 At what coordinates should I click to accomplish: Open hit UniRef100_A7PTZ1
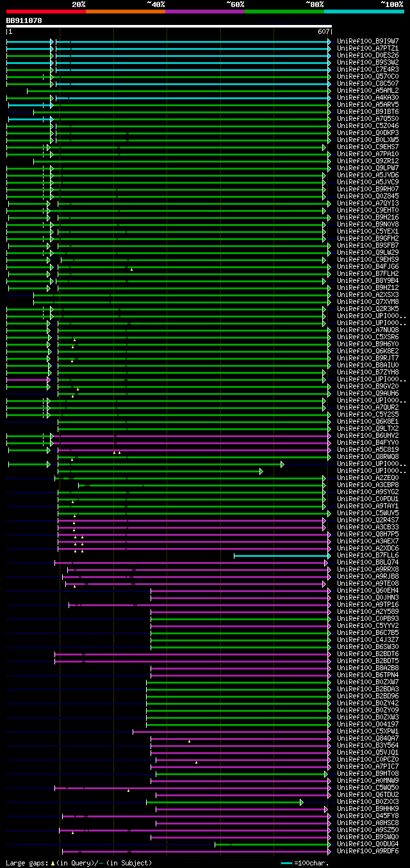[x=368, y=48]
